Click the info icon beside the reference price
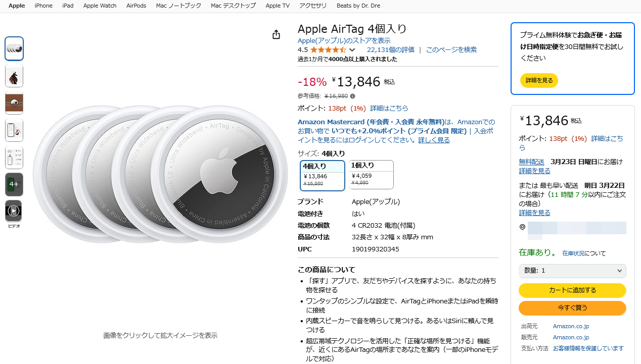 352,96
